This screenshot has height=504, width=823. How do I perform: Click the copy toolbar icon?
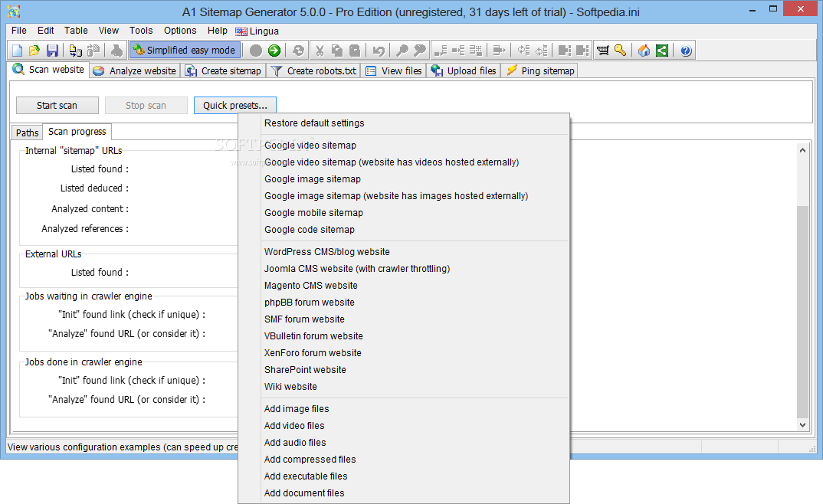337,51
